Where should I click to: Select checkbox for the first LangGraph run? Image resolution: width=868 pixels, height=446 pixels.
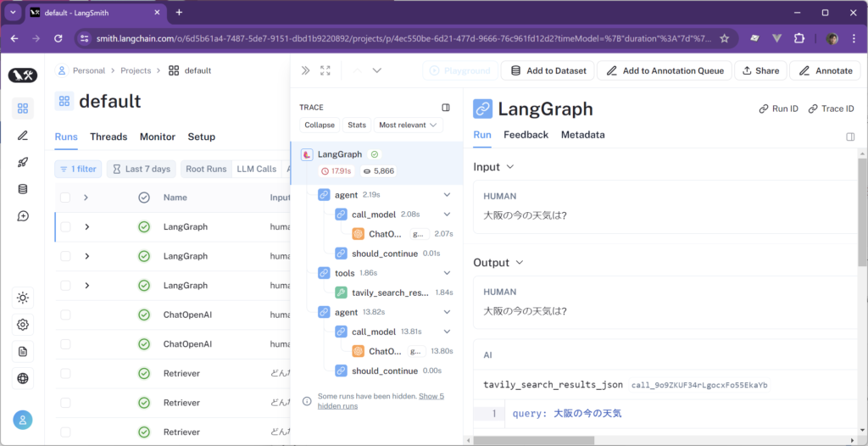[x=65, y=227]
